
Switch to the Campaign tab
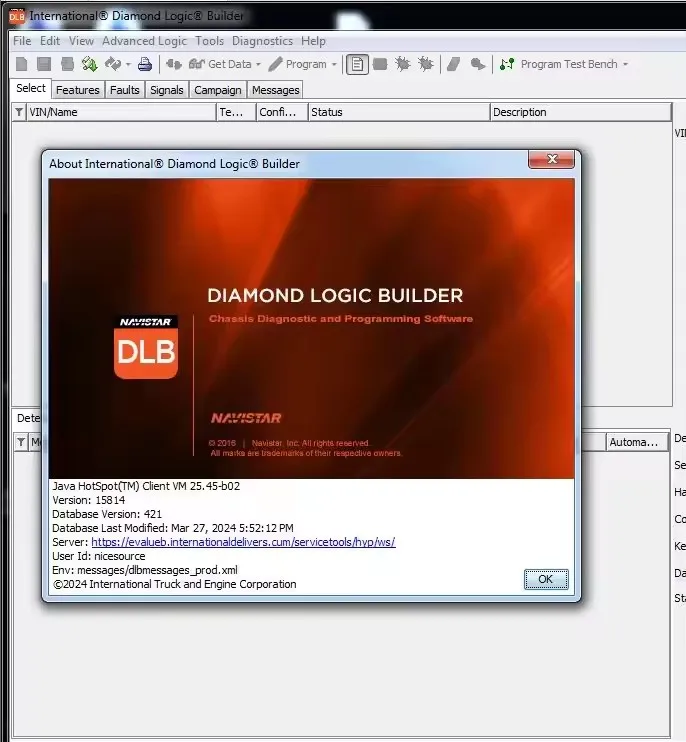coord(217,90)
